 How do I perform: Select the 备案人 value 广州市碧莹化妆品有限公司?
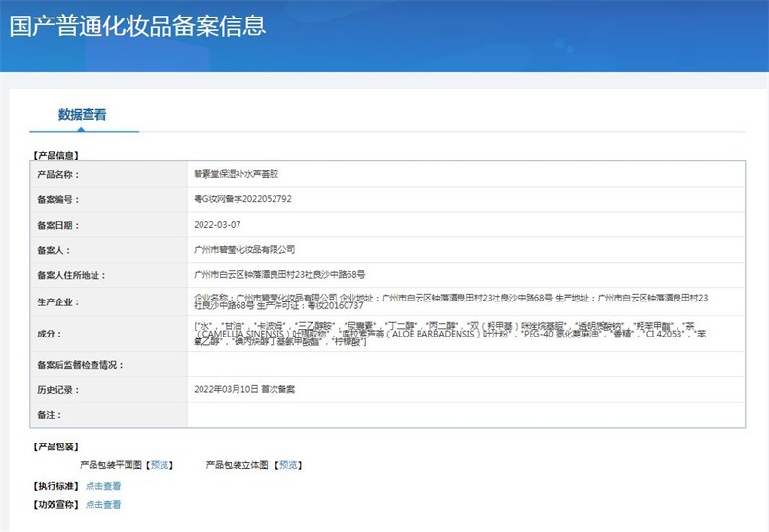pyautogui.click(x=244, y=250)
